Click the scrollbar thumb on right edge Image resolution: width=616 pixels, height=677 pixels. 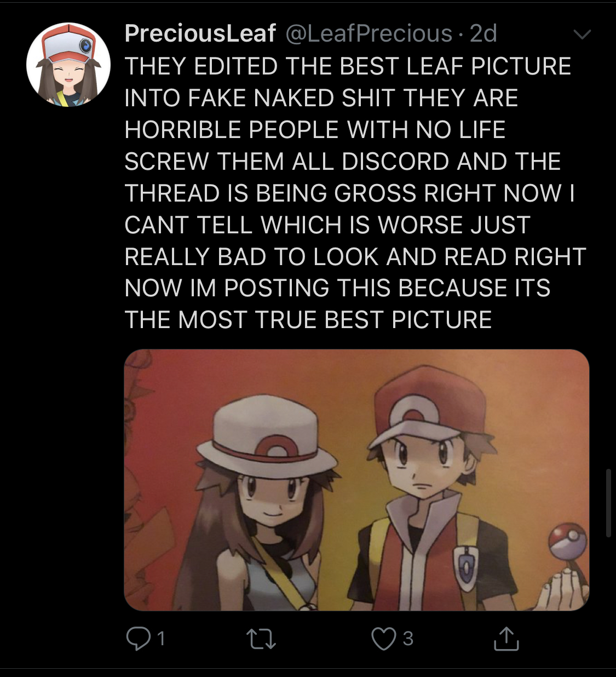click(x=608, y=503)
